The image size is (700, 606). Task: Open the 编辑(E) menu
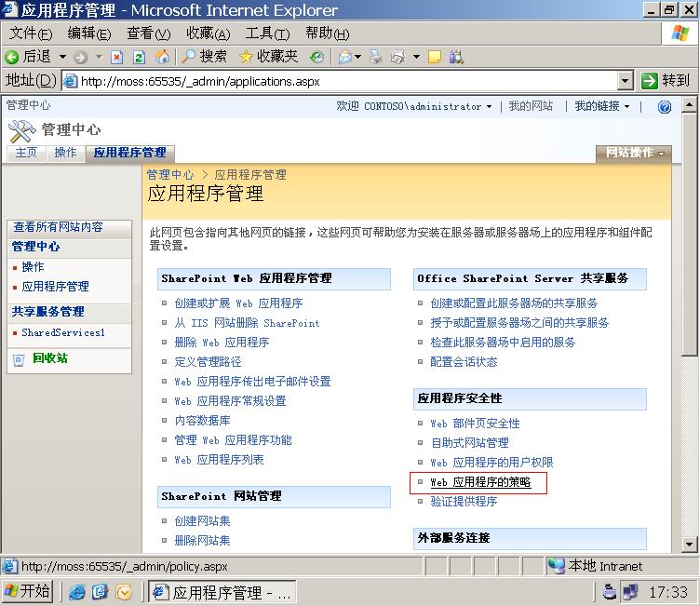tap(88, 34)
